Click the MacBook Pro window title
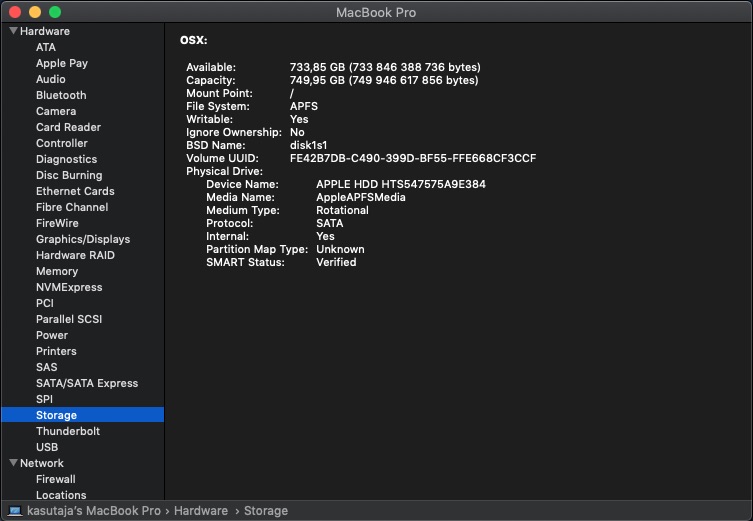753x521 pixels. [x=376, y=12]
